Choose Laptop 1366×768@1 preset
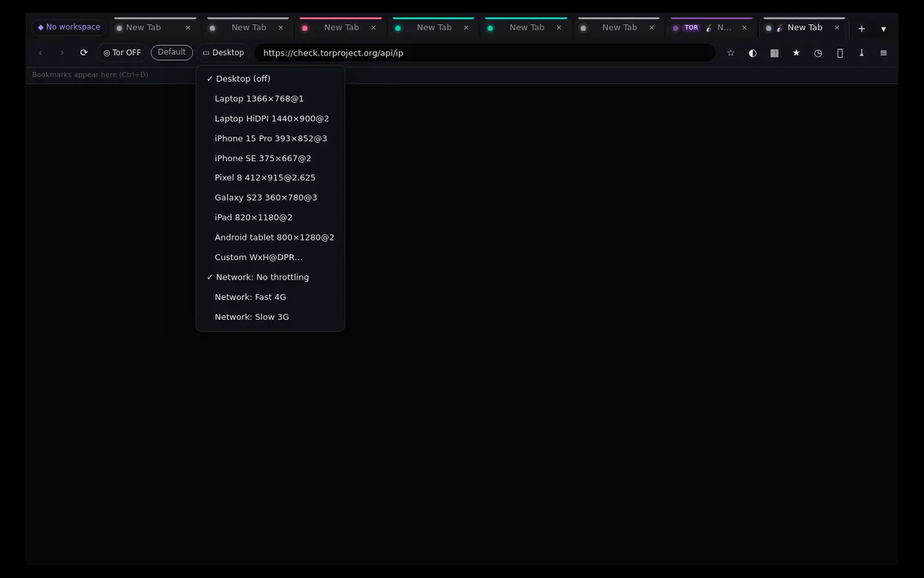Viewport: 924px width, 578px height. pyautogui.click(x=271, y=98)
